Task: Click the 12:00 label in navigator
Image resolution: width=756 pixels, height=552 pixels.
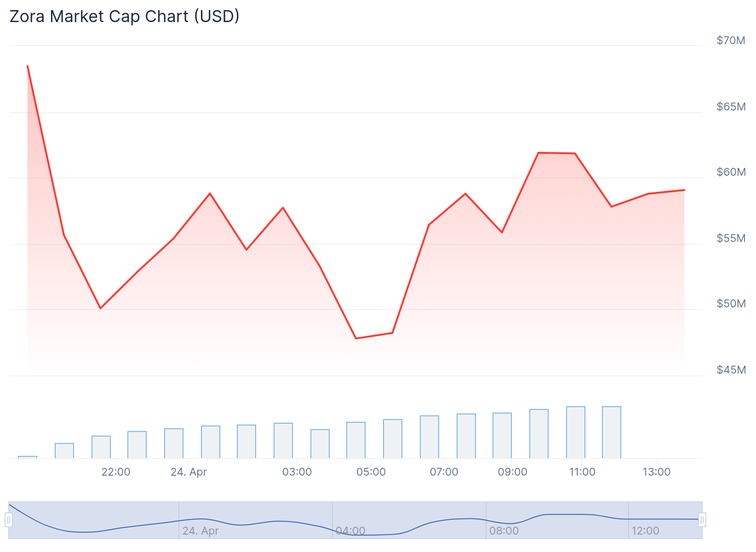Action: point(645,531)
